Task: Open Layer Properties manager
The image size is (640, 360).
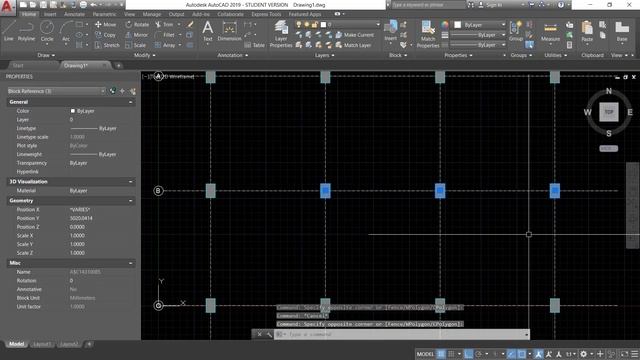Action: [x=281, y=34]
